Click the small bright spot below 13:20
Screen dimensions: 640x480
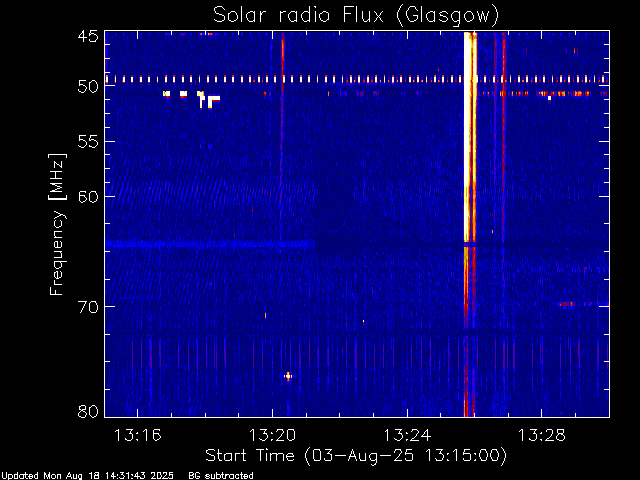coord(288,376)
